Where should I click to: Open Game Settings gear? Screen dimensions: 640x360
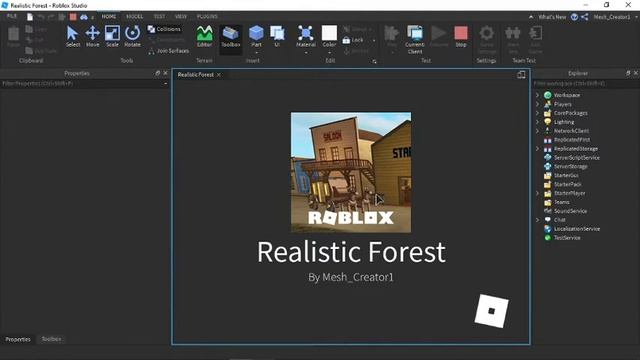tap(486, 33)
